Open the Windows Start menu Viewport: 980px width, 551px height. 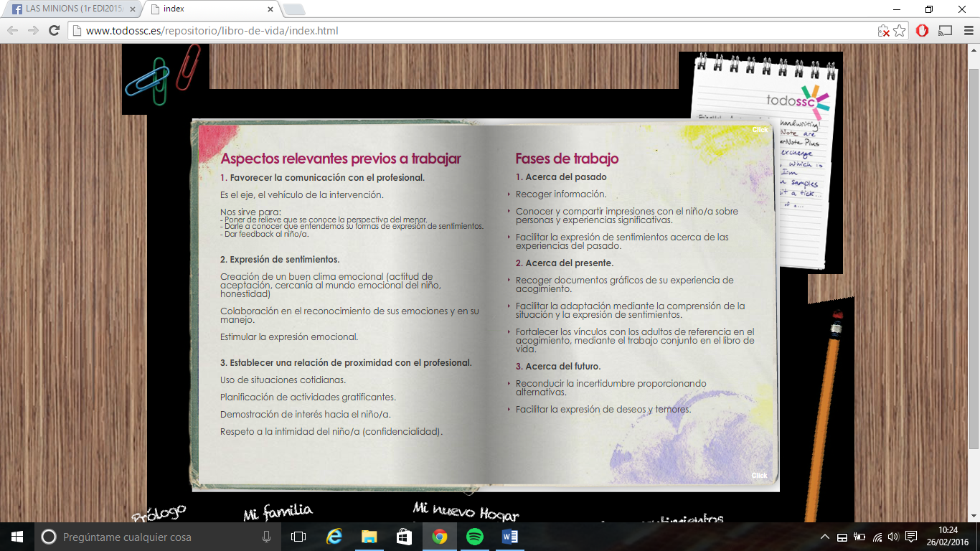17,537
